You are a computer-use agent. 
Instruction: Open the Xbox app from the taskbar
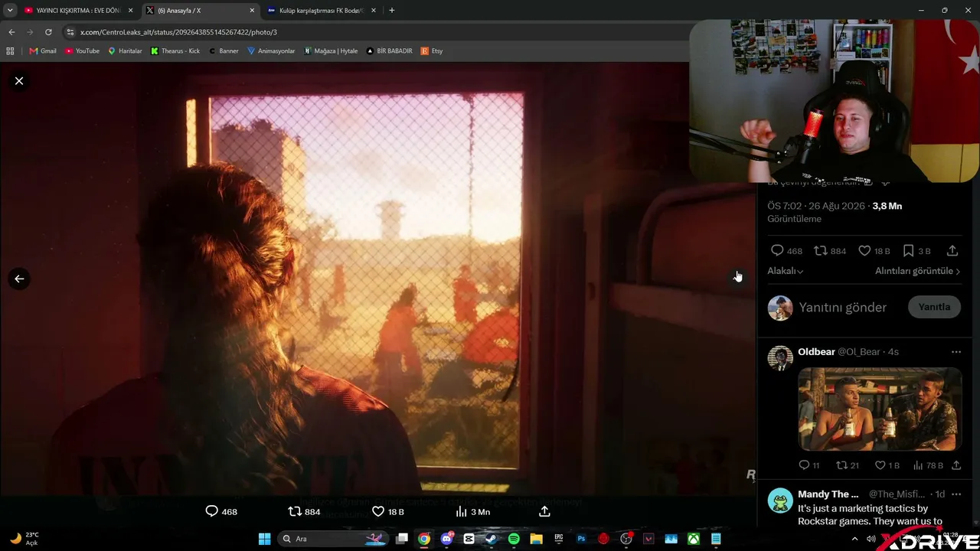tap(693, 539)
